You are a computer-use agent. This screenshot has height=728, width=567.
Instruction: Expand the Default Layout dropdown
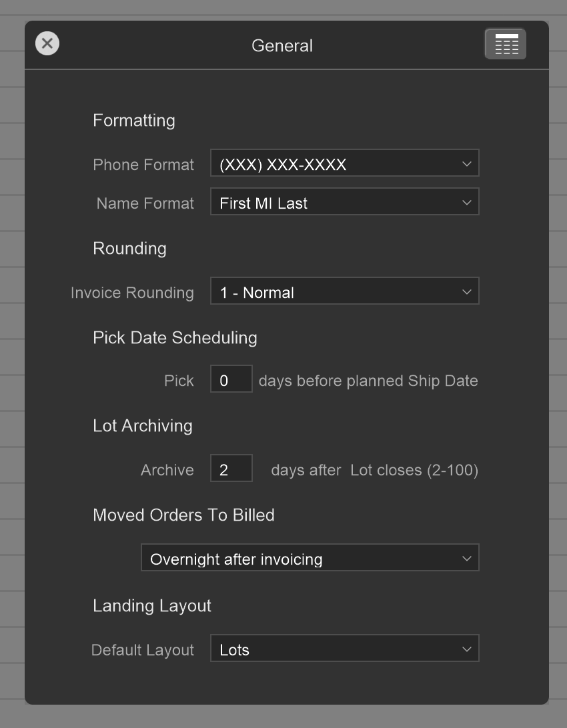[x=344, y=649]
